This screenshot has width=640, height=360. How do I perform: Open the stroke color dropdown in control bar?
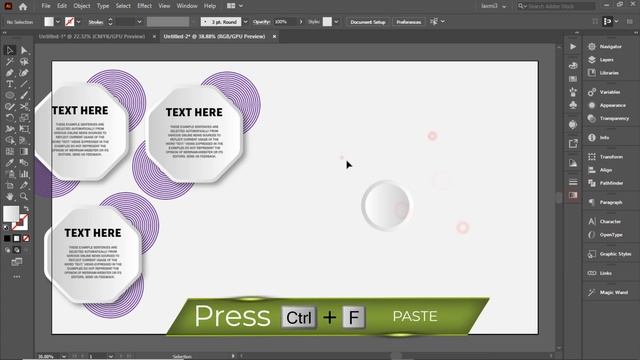pyautogui.click(x=78, y=22)
